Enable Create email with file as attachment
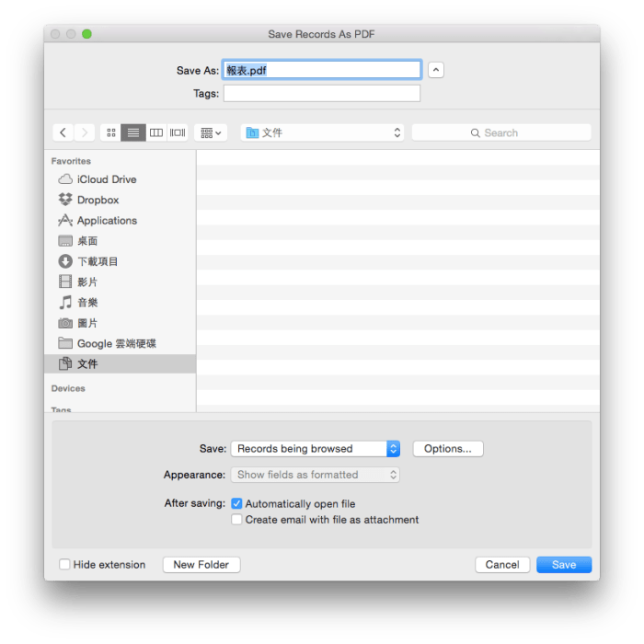Image resolution: width=644 pixels, height=644 pixels. tap(237, 520)
